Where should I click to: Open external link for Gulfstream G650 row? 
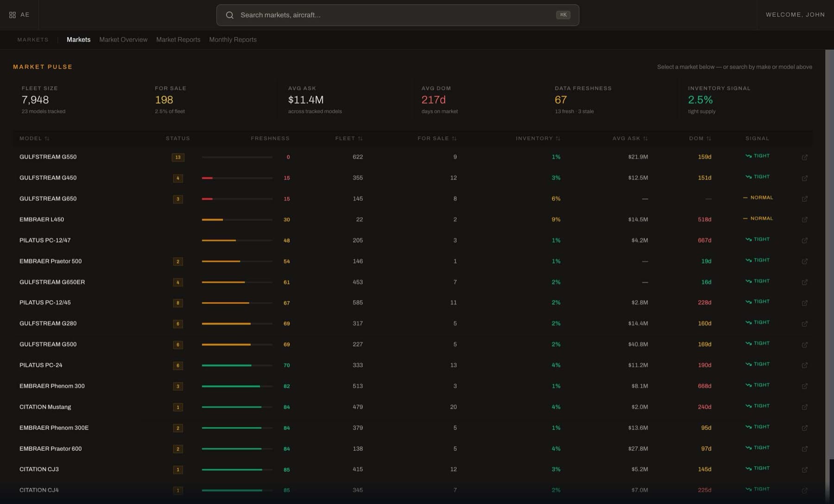click(x=805, y=199)
